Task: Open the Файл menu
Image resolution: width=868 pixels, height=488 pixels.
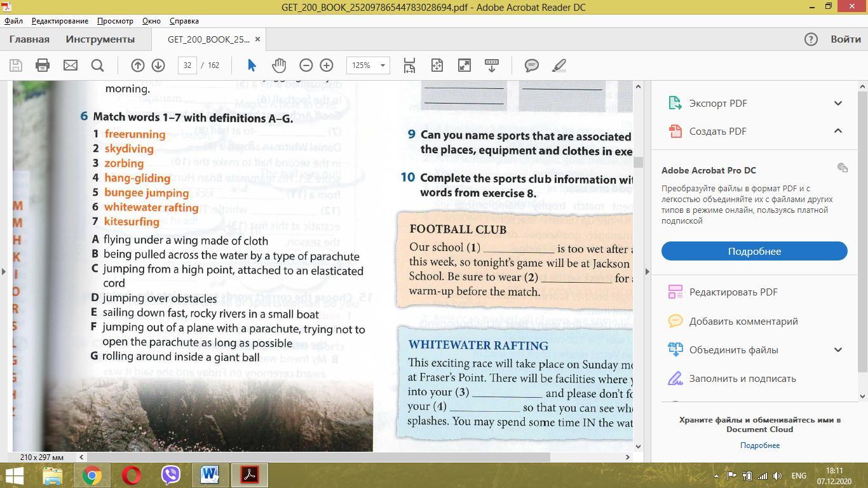Action: (x=13, y=21)
